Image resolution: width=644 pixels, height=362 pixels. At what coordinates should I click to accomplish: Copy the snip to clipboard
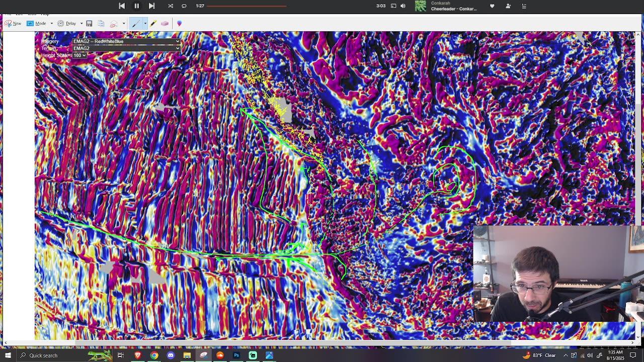[101, 23]
